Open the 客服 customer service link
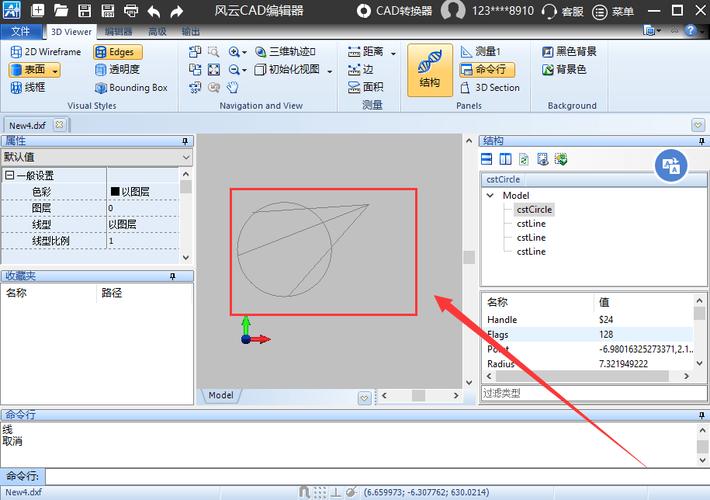The width and height of the screenshot is (710, 500). click(x=562, y=11)
